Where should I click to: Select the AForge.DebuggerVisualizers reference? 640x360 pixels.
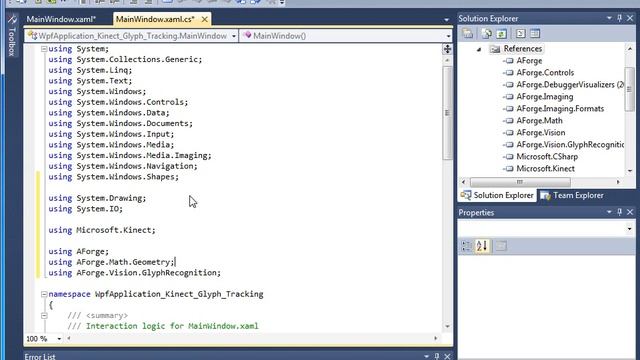(x=570, y=84)
